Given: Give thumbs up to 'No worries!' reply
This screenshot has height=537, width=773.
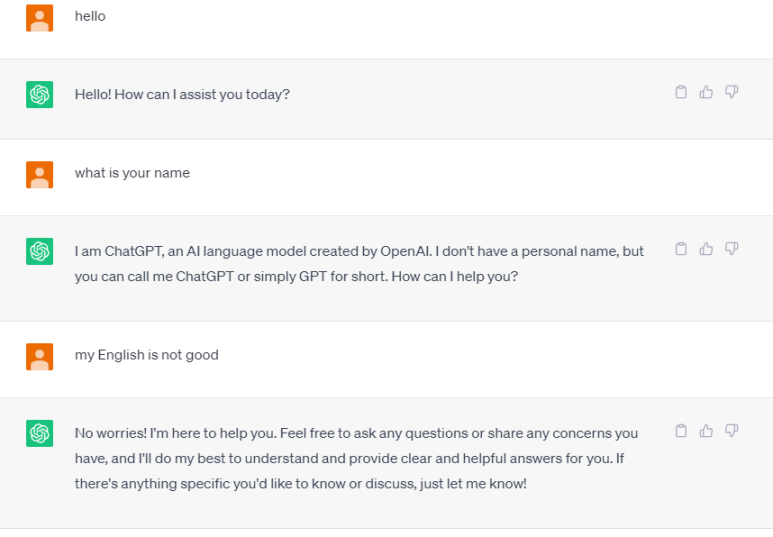Looking at the screenshot, I should [x=706, y=431].
